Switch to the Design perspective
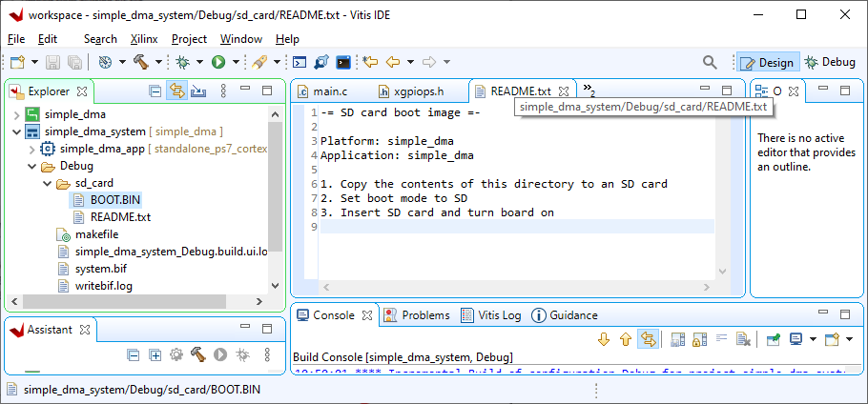This screenshot has width=868, height=404. [x=768, y=63]
